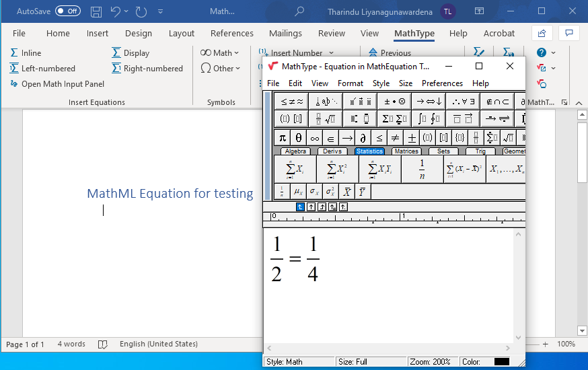
Task: Insert theta symbol from MathType toolbar
Action: tap(299, 138)
